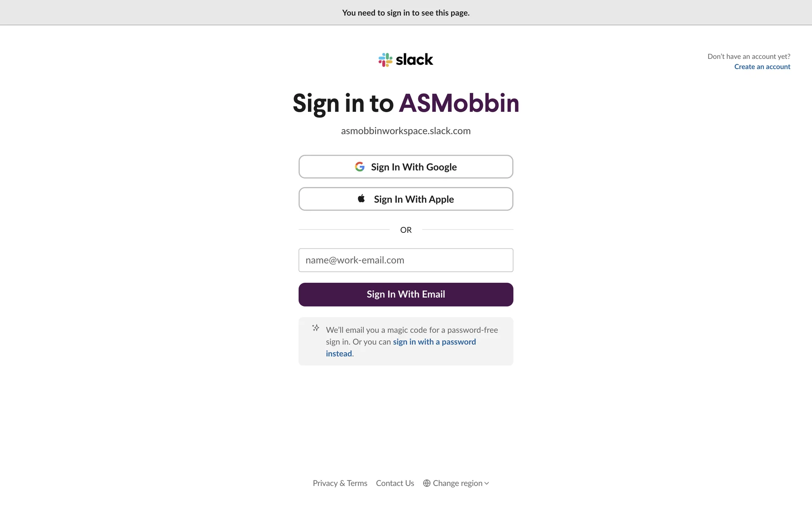Screen dimensions: 812x508
Task: Open the Contact Us footer link
Action: tap(395, 483)
